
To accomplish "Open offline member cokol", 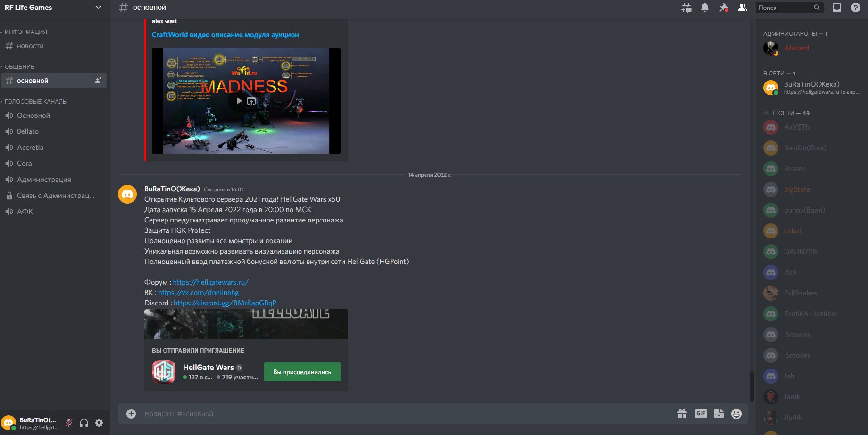I will pos(812,231).
